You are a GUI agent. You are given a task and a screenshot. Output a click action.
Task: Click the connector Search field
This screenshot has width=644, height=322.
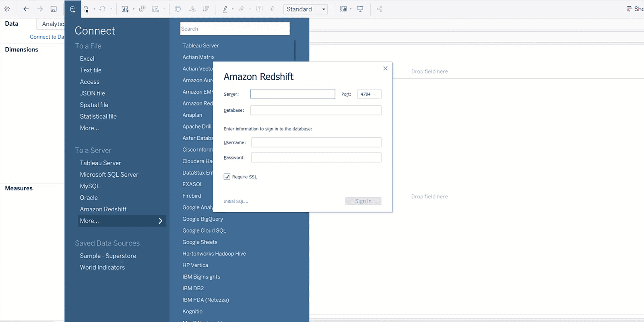pyautogui.click(x=235, y=29)
